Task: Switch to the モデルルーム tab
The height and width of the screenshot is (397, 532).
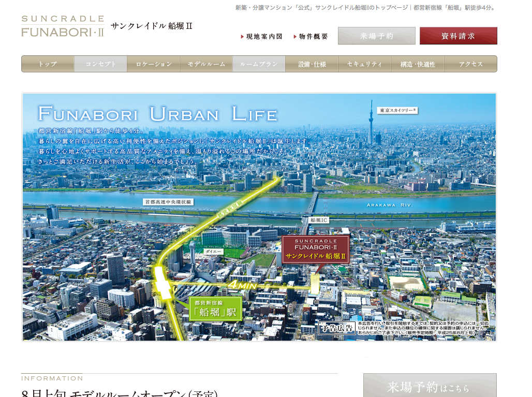Action: point(206,64)
